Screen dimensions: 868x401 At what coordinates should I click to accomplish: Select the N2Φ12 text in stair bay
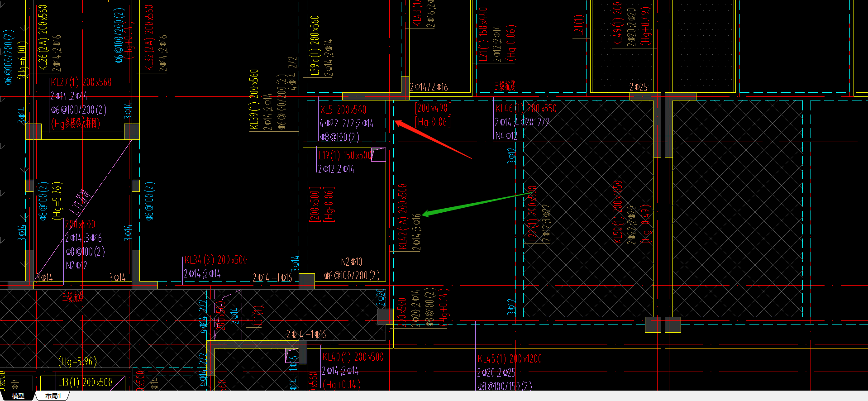coord(76,265)
